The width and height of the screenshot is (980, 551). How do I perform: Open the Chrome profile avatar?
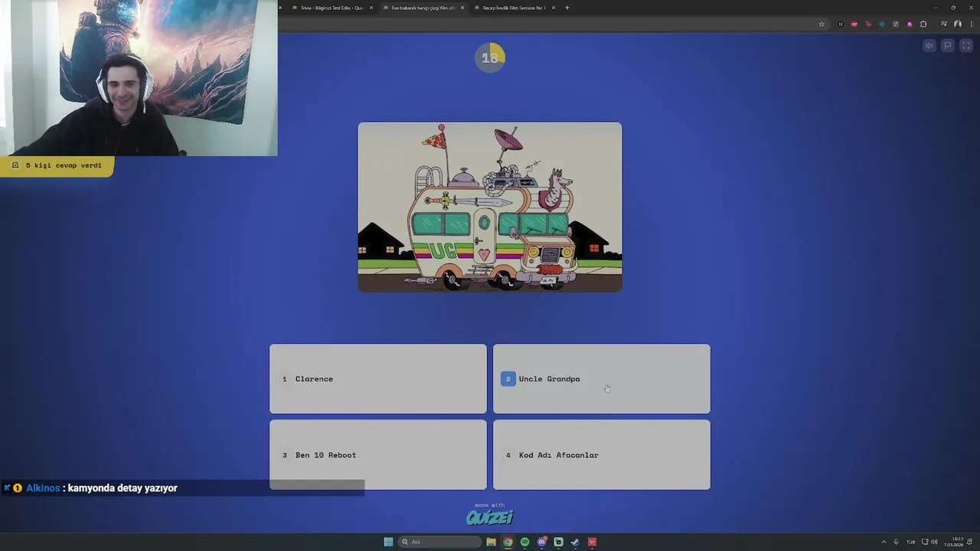click(x=958, y=24)
